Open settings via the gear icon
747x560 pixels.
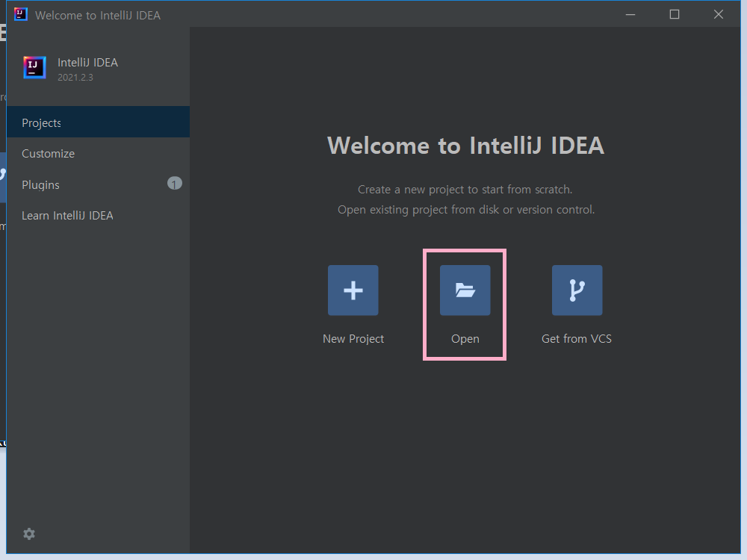click(29, 534)
